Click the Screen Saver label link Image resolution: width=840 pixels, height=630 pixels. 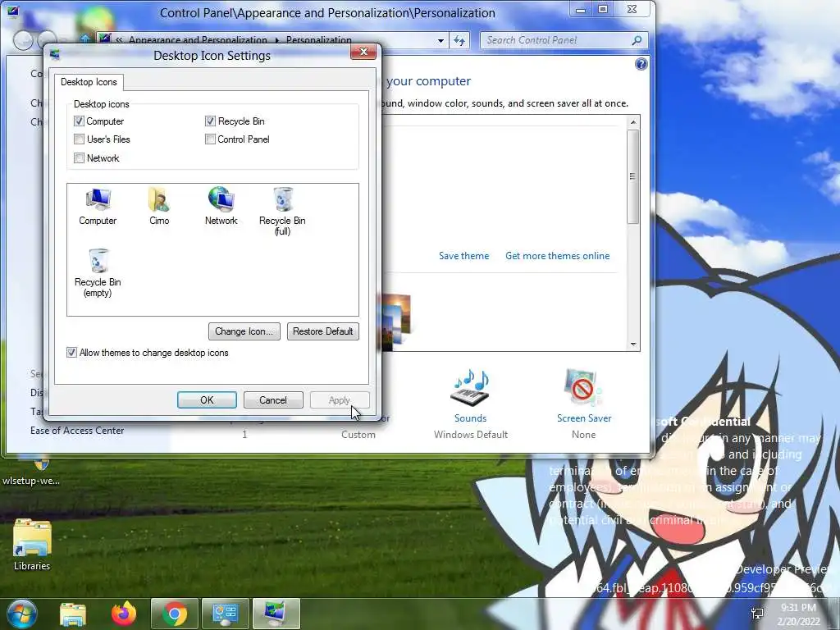[x=584, y=418]
